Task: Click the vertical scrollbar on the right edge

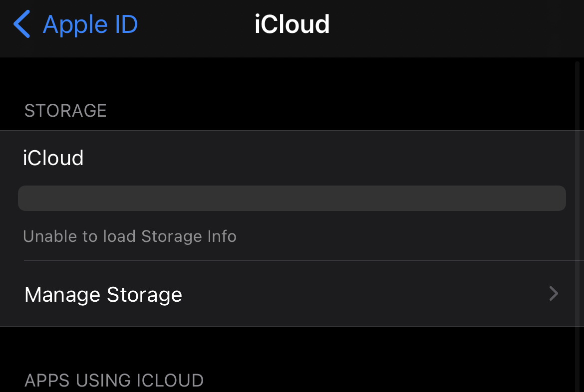Action: coord(577,223)
